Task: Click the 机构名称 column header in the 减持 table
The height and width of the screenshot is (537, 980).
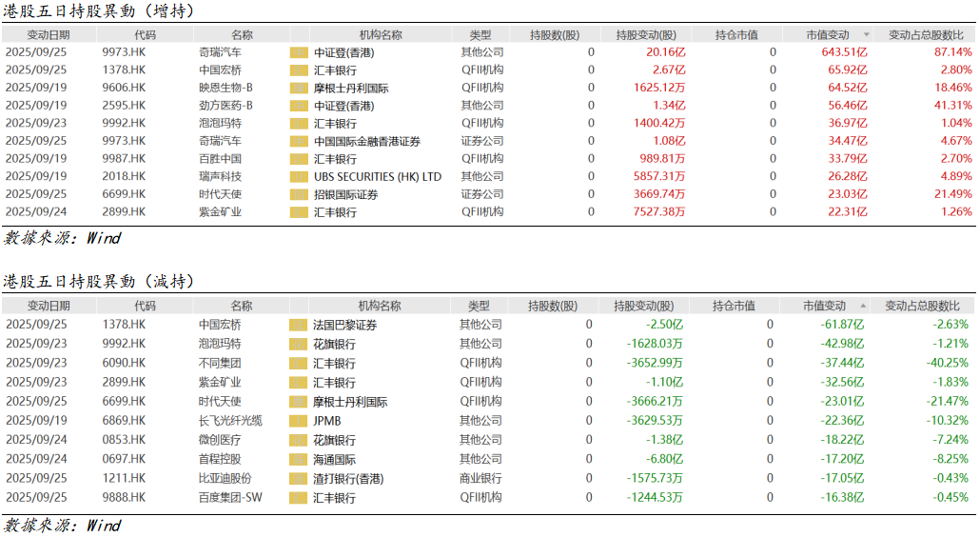Action: click(381, 307)
